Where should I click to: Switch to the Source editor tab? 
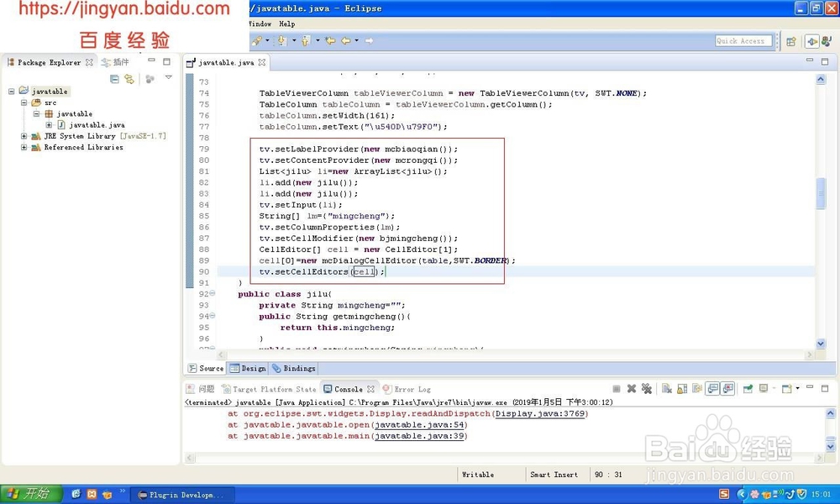[207, 369]
